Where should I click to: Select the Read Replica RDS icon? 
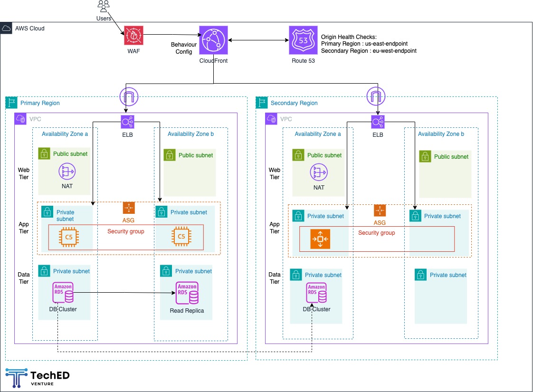click(x=187, y=293)
